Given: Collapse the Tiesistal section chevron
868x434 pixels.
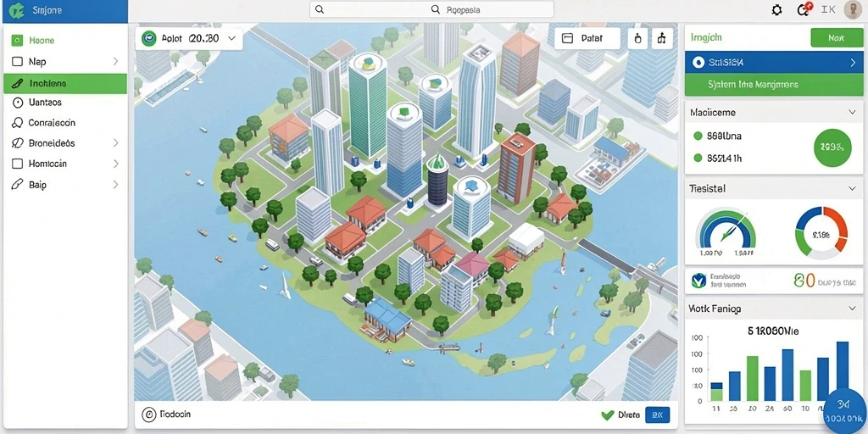Looking at the screenshot, I should pos(852,189).
